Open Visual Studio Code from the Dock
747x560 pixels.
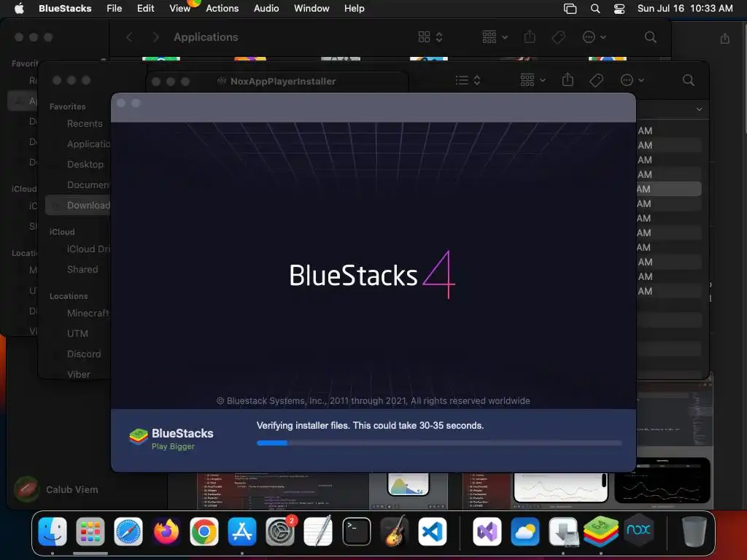[x=433, y=532]
